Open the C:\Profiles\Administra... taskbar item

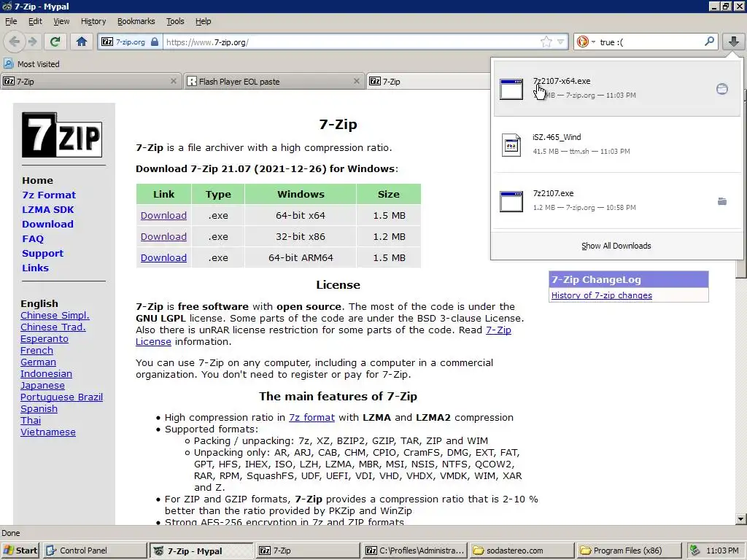click(x=414, y=551)
